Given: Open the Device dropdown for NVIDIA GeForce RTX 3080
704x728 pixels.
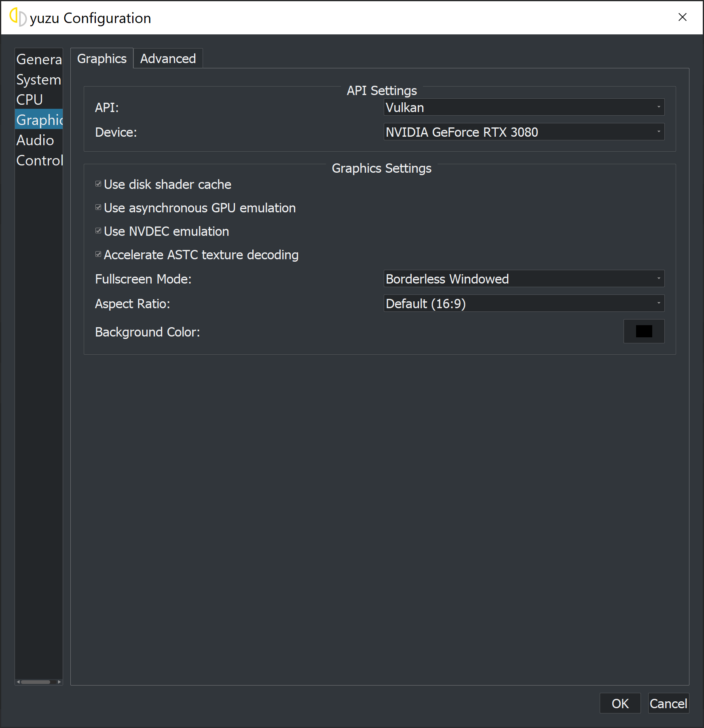Looking at the screenshot, I should coord(524,132).
